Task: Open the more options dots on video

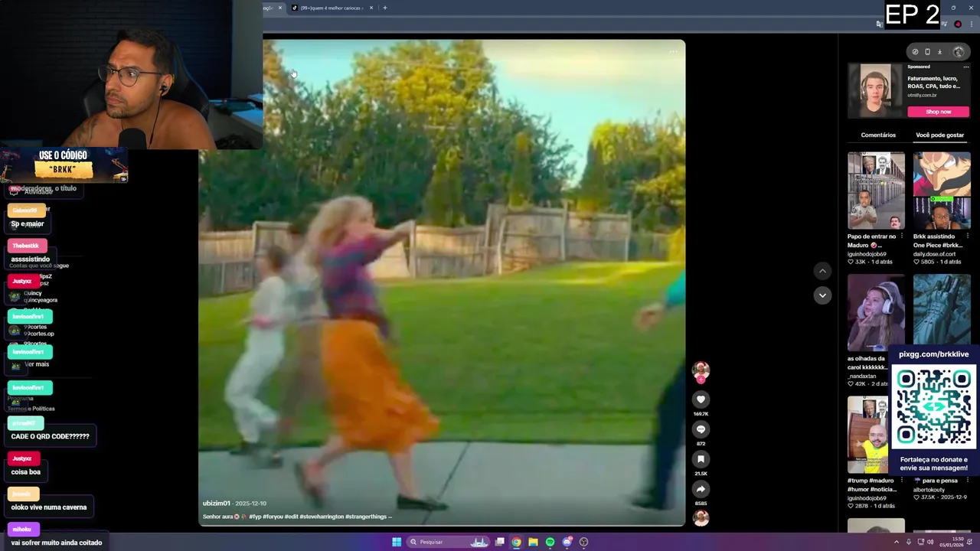Action: point(673,52)
